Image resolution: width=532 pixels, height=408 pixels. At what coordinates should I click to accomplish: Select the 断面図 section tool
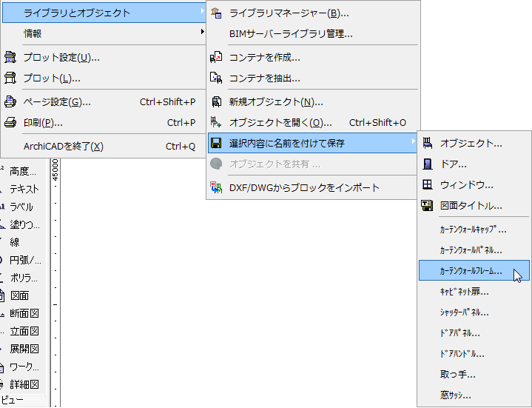point(22,313)
